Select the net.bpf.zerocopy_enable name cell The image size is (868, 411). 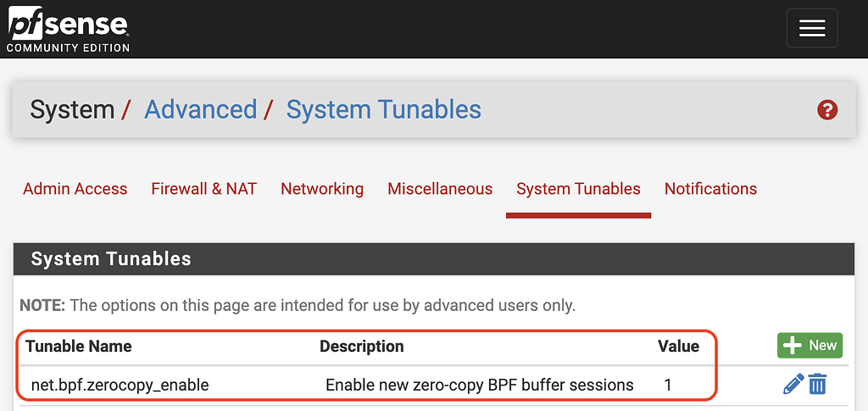pyautogui.click(x=120, y=385)
